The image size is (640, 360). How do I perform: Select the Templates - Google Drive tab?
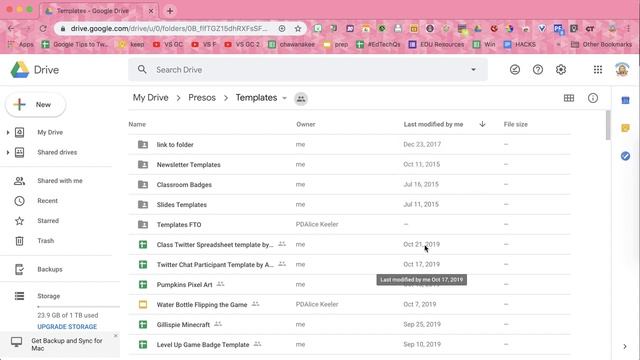99,11
